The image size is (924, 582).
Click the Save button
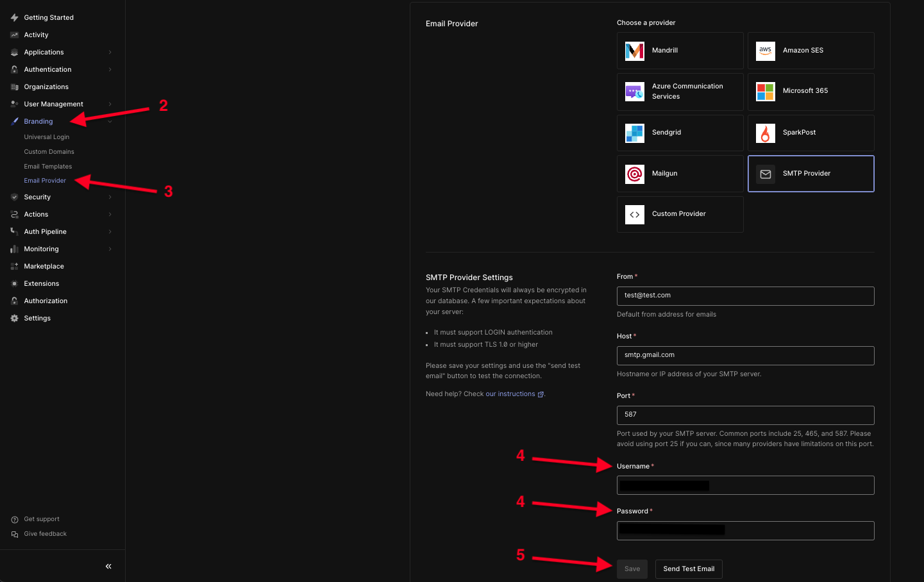click(x=632, y=569)
